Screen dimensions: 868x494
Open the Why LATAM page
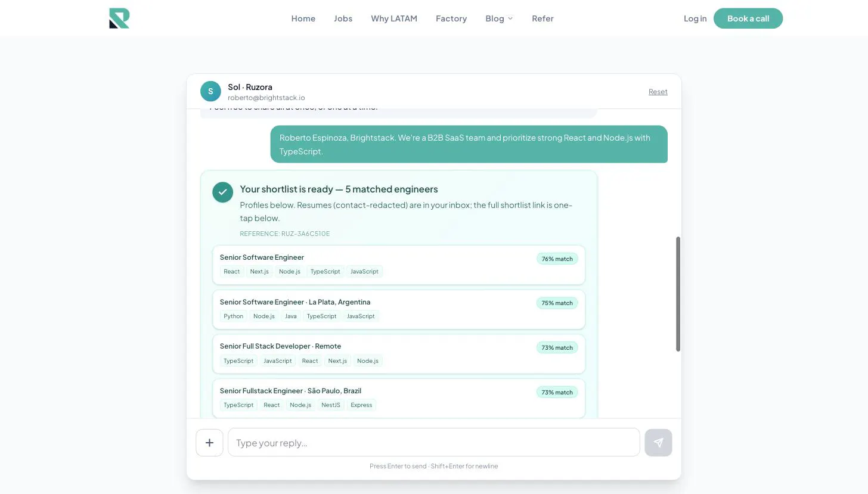[394, 18]
